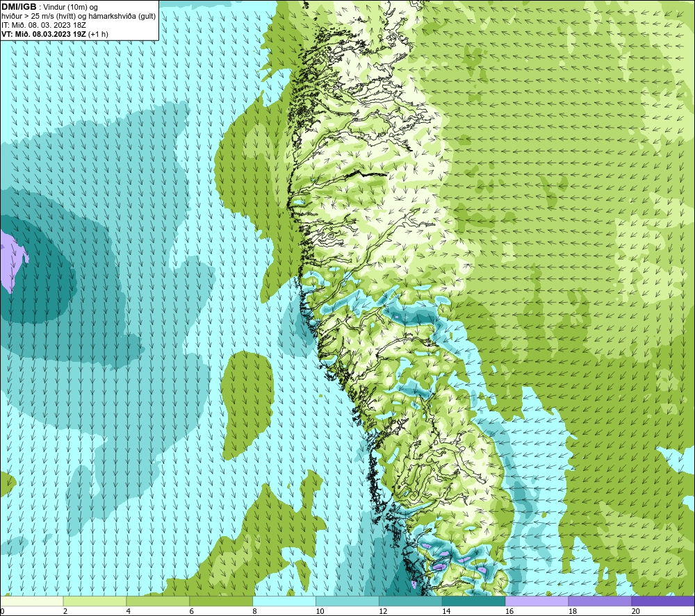Click the scale label "14"
The image size is (695, 616).
tap(446, 611)
